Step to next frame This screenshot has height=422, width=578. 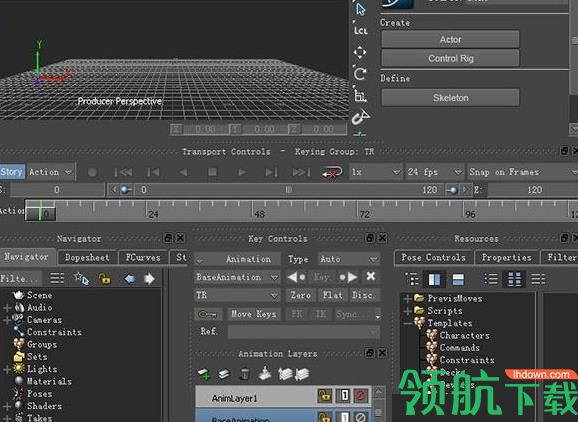271,172
